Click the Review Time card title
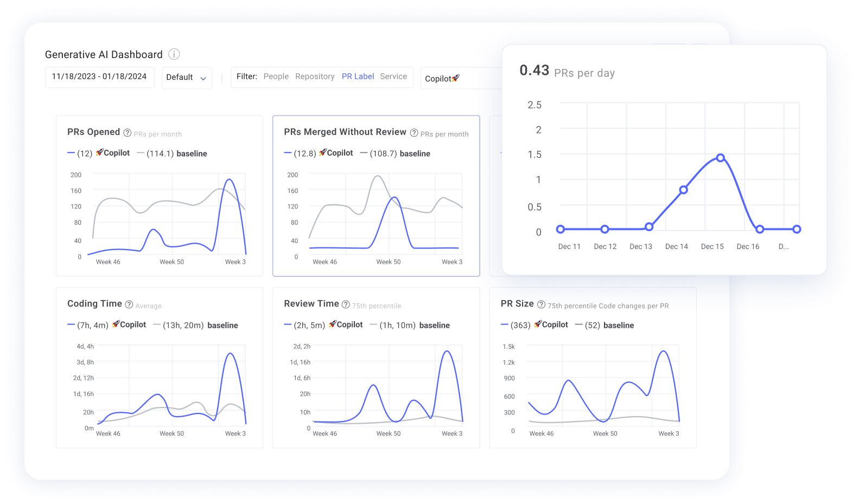The width and height of the screenshot is (859, 504). coord(311,304)
